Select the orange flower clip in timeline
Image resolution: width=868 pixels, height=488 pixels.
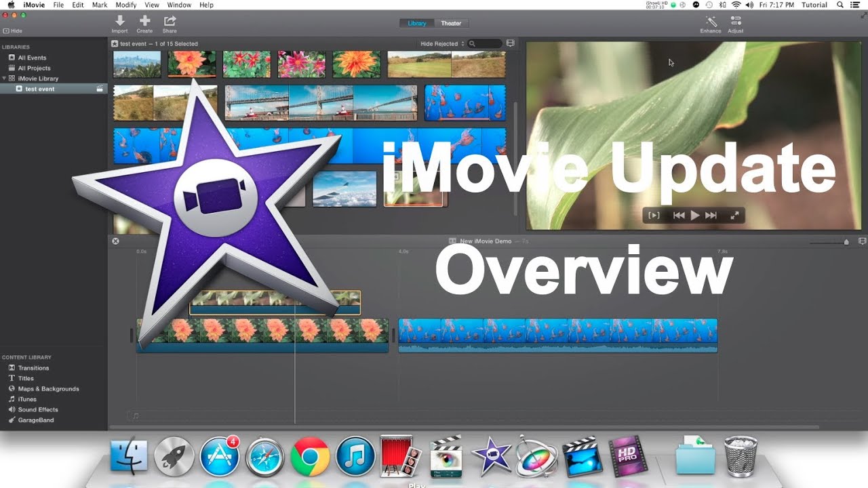pos(262,335)
